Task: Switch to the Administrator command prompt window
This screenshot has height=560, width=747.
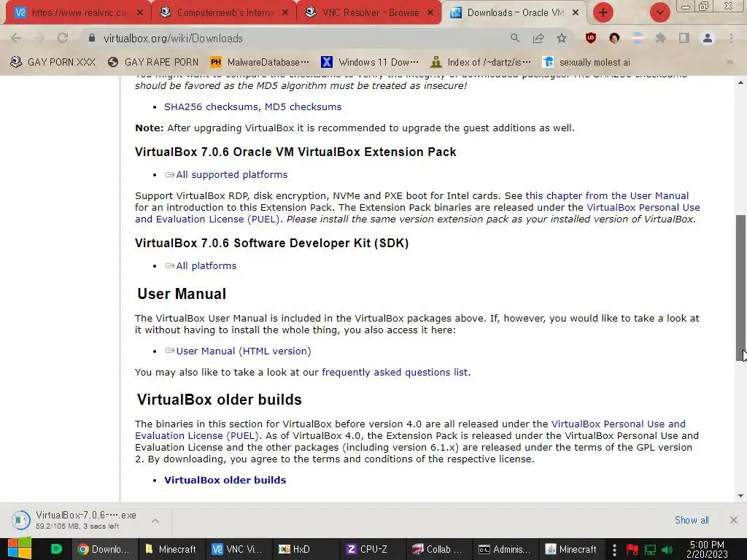Action: pyautogui.click(x=506, y=549)
